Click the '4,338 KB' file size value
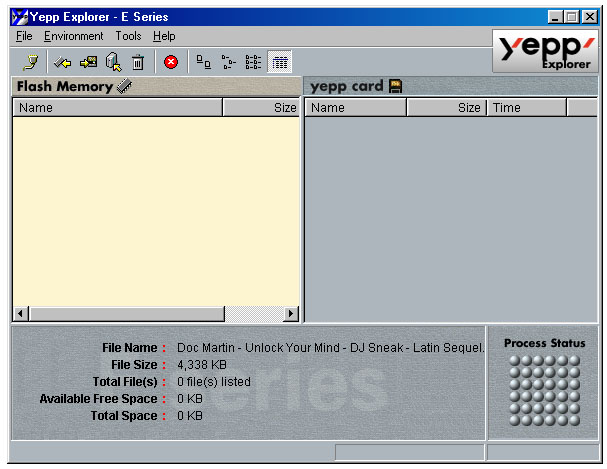607x469 pixels. tap(202, 365)
